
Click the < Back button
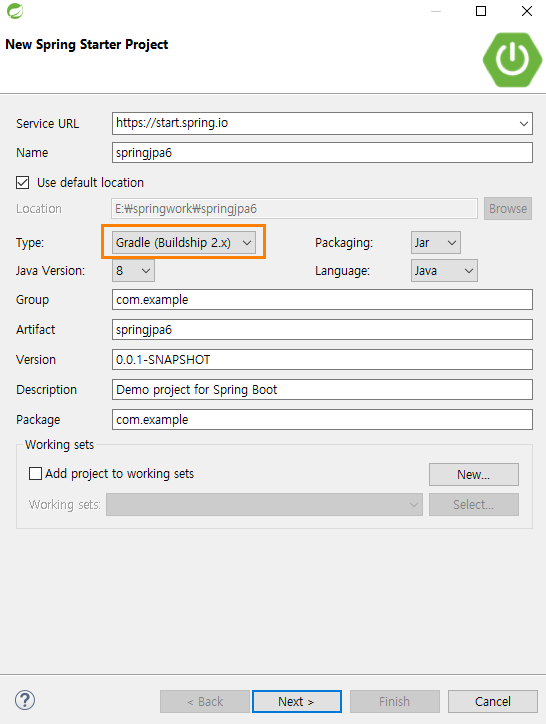[x=205, y=701]
